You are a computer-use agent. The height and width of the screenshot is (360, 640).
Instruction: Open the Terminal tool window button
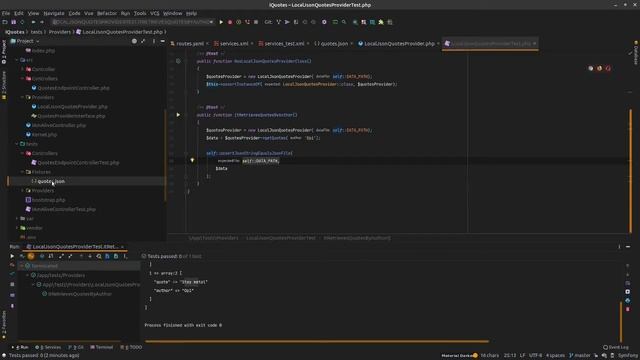[x=102, y=347]
